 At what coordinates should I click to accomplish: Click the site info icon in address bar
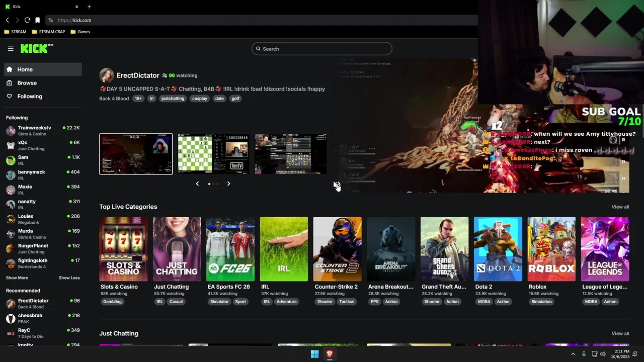click(x=50, y=20)
